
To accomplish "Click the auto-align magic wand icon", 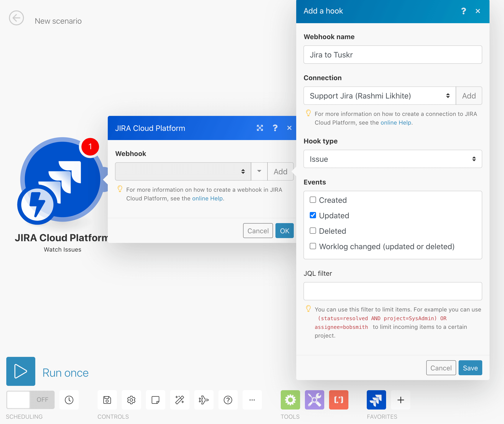I will [x=180, y=400].
